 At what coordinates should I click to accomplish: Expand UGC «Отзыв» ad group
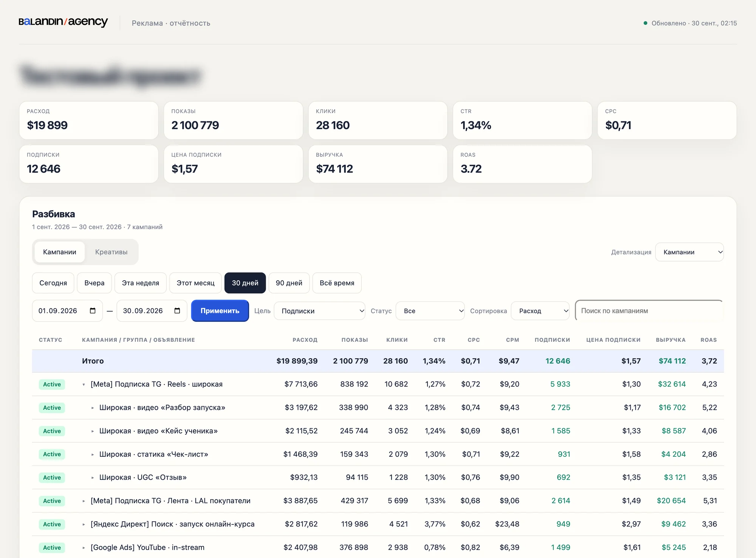(93, 478)
